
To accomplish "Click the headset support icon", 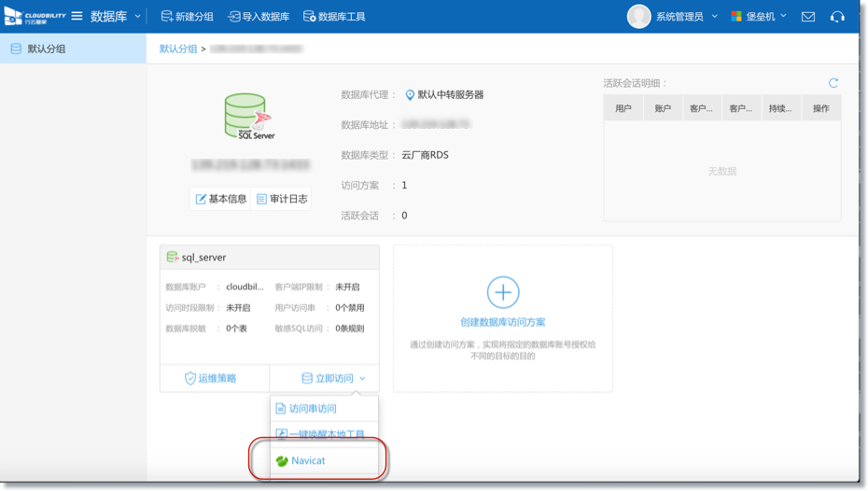I will (837, 17).
